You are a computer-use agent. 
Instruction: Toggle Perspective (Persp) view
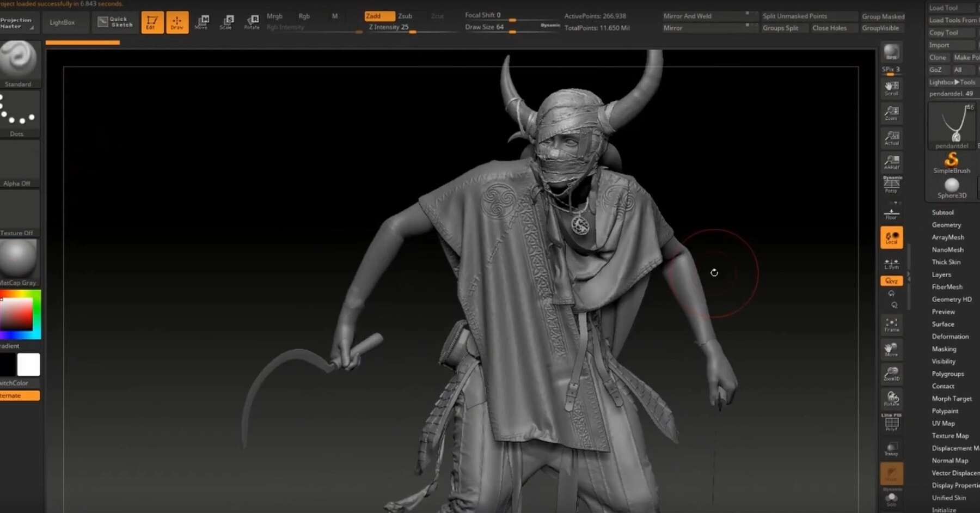pyautogui.click(x=891, y=185)
